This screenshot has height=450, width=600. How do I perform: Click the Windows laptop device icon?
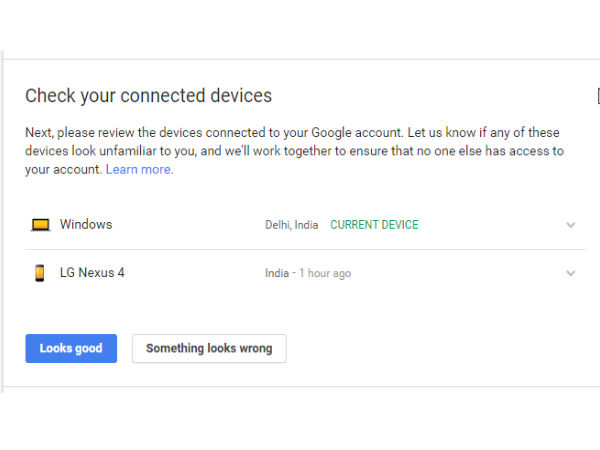point(40,225)
